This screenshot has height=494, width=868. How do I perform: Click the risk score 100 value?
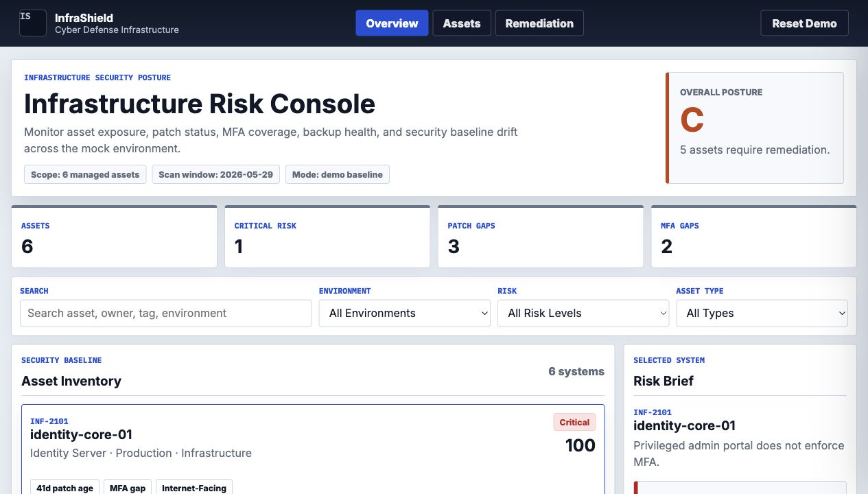pos(580,445)
